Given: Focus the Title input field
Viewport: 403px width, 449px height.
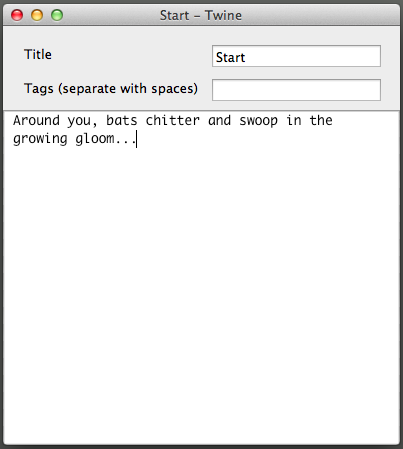Looking at the screenshot, I should [x=296, y=56].
